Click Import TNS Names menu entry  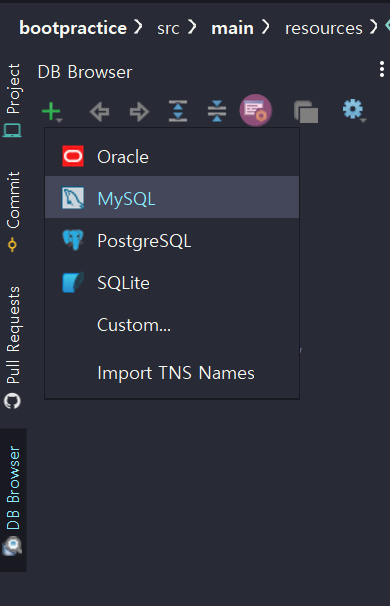tap(172, 373)
